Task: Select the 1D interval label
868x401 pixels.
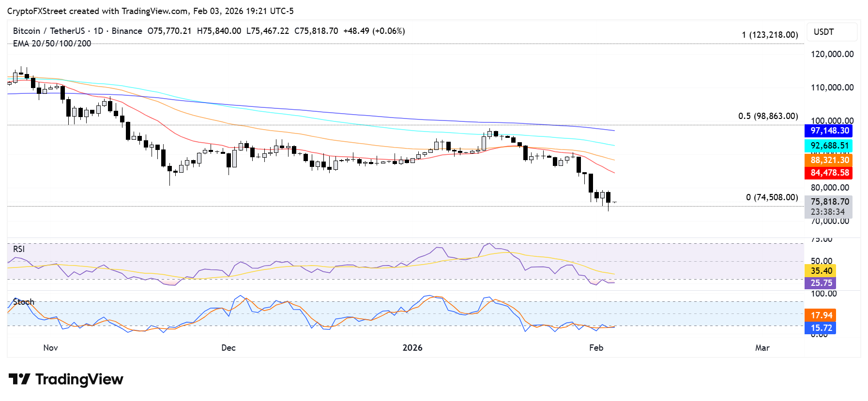Action: click(x=98, y=31)
